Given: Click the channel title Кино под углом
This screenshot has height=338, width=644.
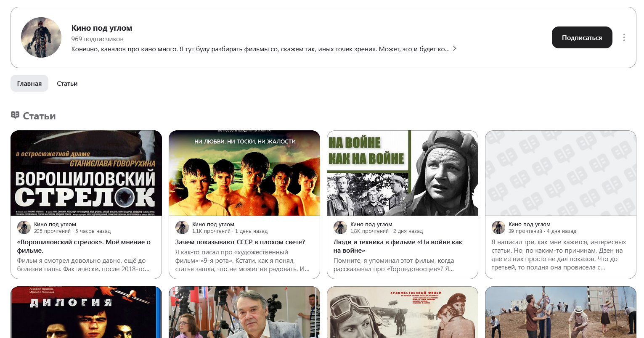Looking at the screenshot, I should 102,28.
